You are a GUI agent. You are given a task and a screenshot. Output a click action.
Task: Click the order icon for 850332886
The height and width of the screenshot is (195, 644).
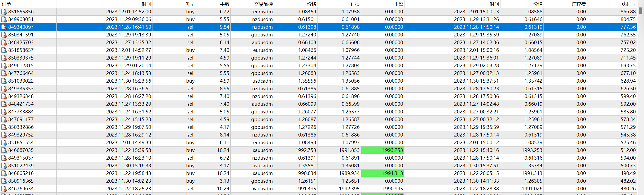tap(4, 127)
